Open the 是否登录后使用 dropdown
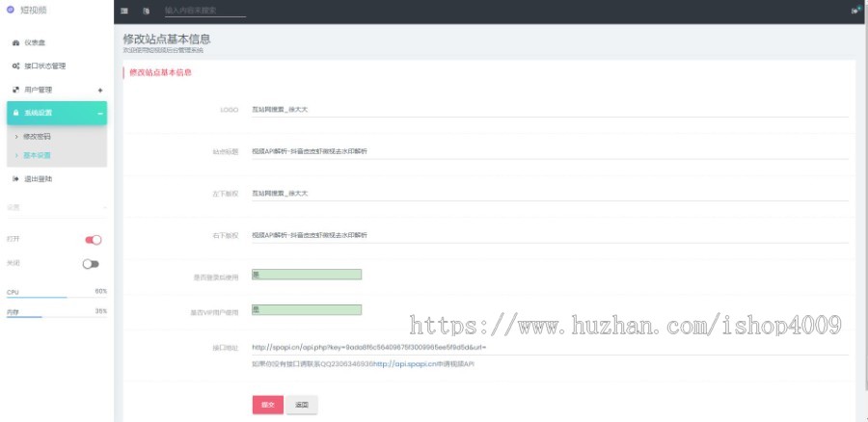The height and width of the screenshot is (422, 868). (307, 275)
